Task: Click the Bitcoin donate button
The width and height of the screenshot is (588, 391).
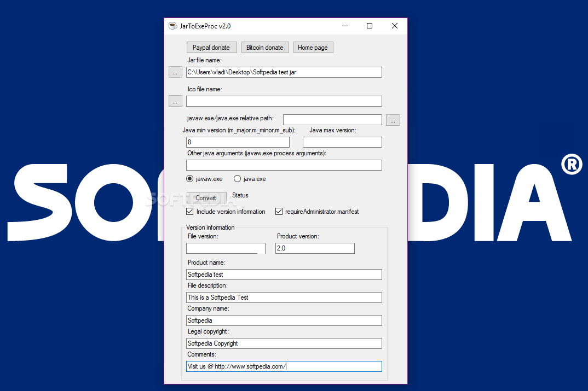Action: (265, 48)
